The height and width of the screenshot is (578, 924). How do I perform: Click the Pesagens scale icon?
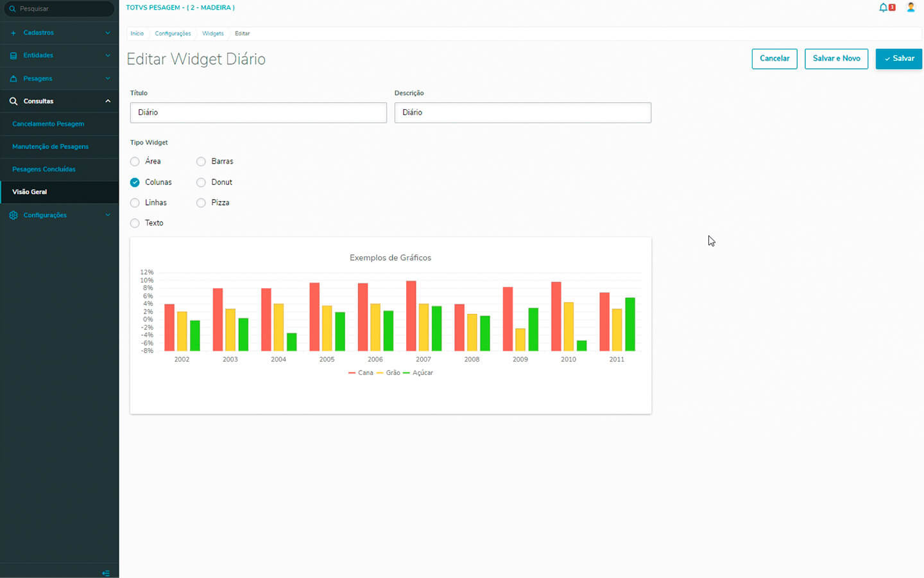click(x=13, y=78)
